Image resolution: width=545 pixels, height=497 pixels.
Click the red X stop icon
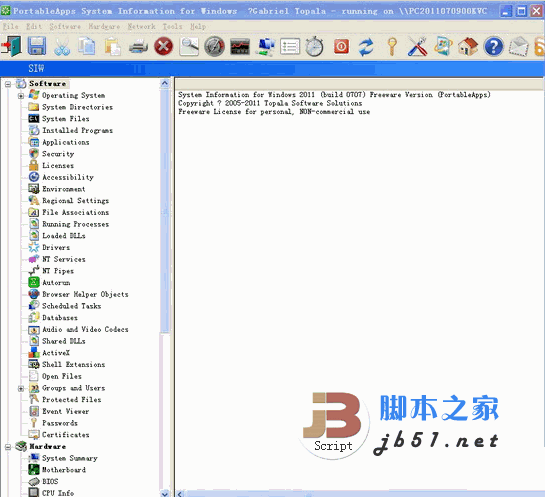(x=163, y=46)
